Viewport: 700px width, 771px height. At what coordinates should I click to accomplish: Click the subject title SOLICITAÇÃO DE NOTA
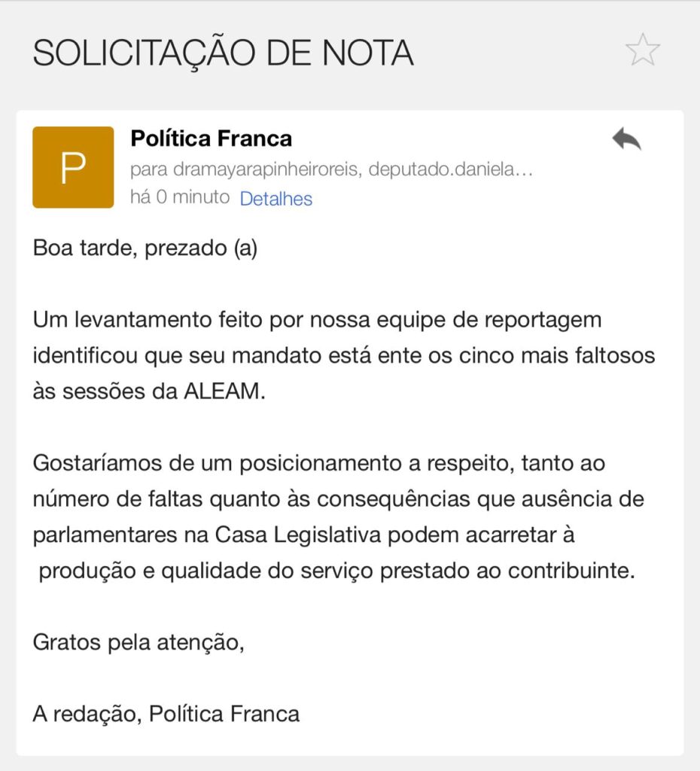(223, 53)
